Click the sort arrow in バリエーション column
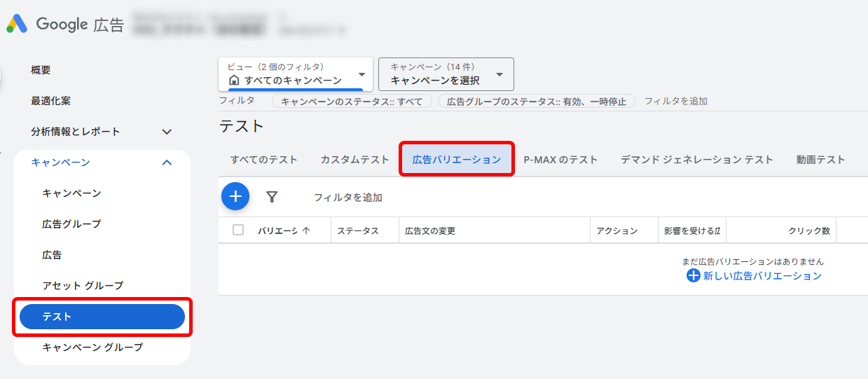 click(306, 230)
